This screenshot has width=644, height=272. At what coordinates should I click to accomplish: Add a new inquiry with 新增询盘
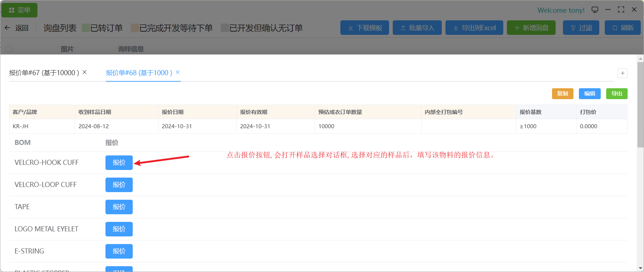point(531,28)
